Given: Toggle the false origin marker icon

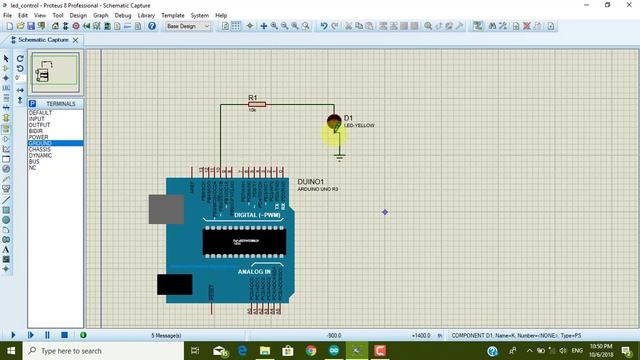Looking at the screenshot, I should click(x=250, y=26).
